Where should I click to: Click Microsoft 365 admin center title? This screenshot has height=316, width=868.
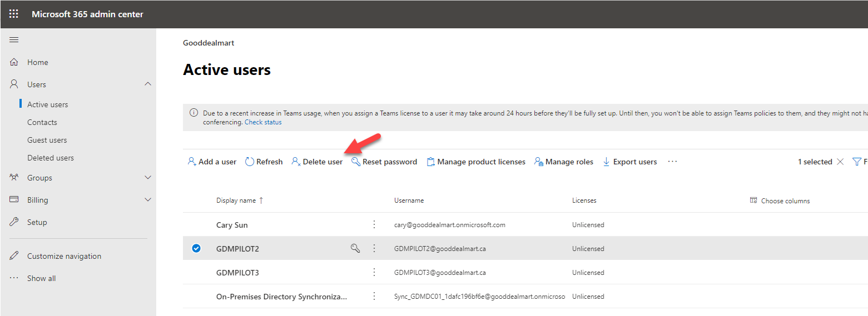pyautogui.click(x=87, y=14)
